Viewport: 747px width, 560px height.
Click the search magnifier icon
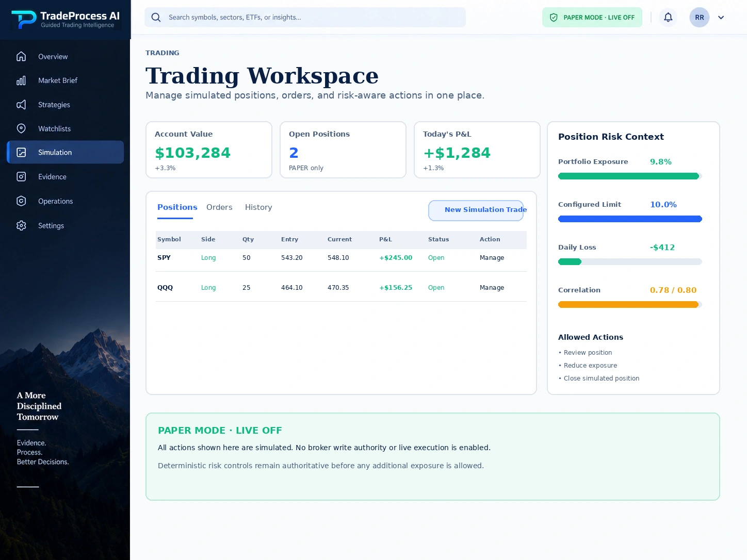tap(156, 17)
